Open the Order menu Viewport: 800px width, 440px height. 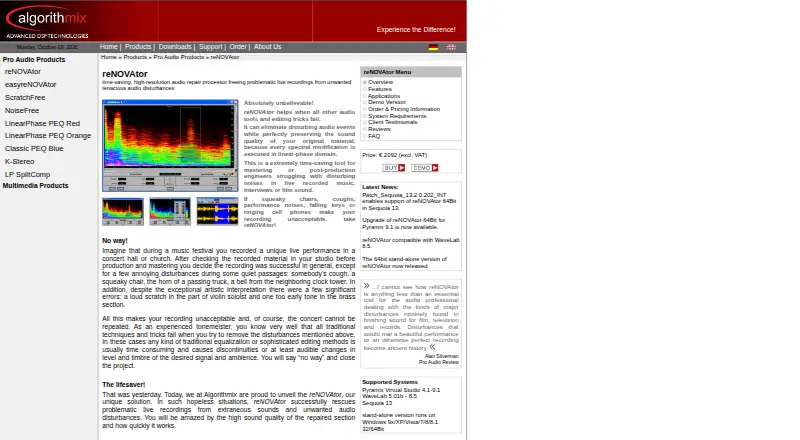point(238,46)
